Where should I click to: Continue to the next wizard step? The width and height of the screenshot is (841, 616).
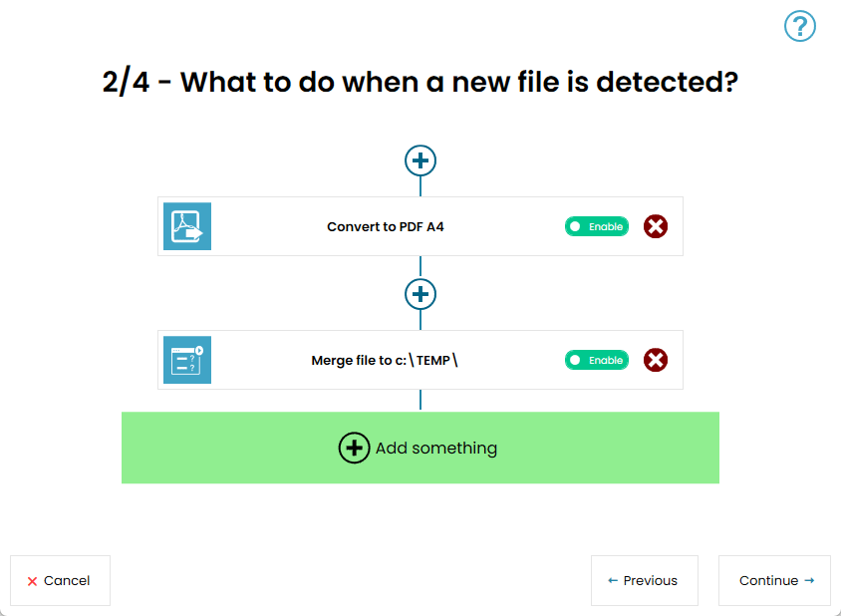(774, 581)
